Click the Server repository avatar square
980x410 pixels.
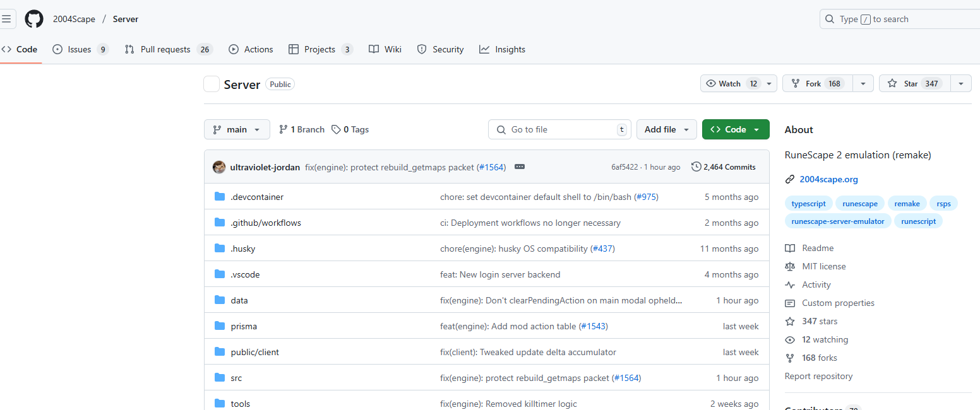coord(212,84)
